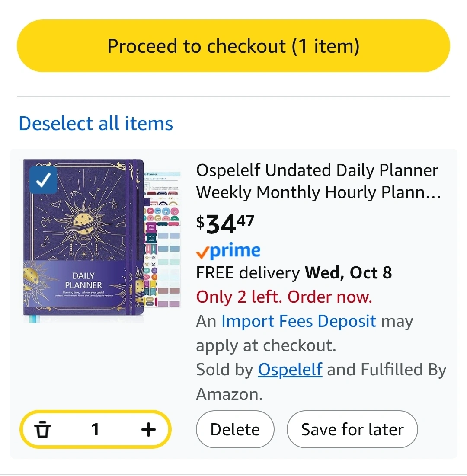Tap Deselect all items
Viewport: 467px width, 476px height.
tap(96, 124)
